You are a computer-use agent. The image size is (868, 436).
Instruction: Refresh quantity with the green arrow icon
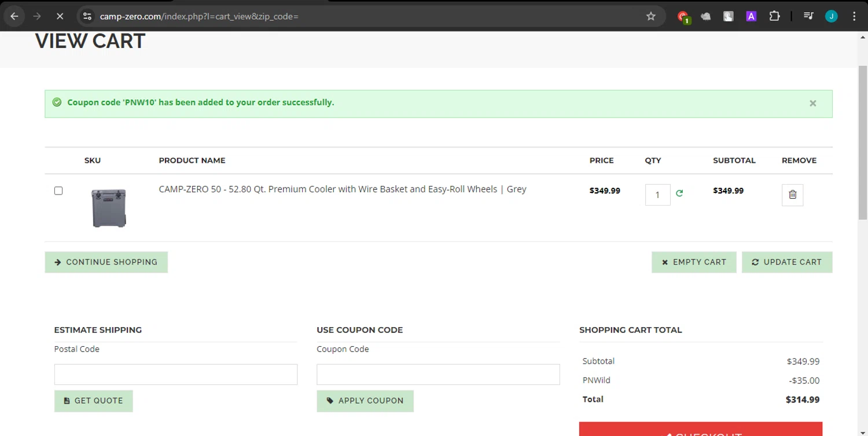click(679, 193)
